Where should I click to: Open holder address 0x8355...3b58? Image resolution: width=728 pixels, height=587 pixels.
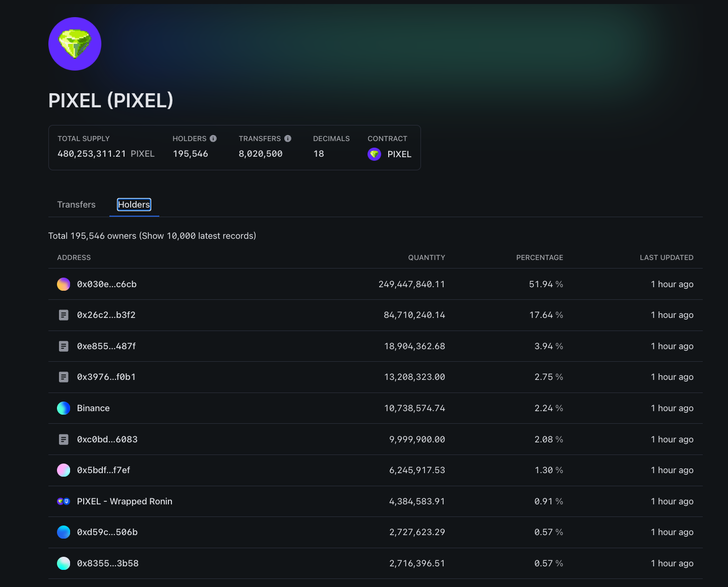tap(108, 563)
